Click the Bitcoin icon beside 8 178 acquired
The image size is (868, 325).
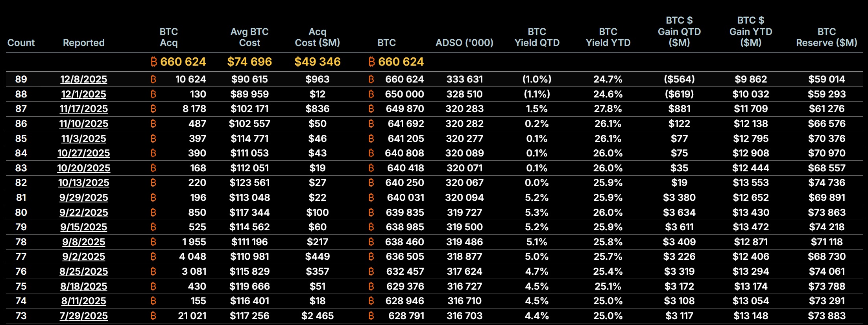[x=153, y=109]
